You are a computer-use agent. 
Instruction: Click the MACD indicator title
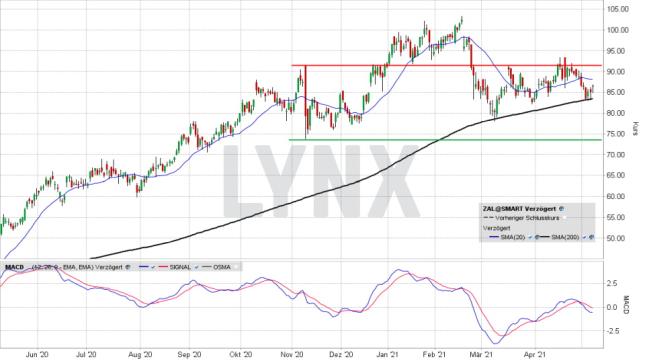click(x=14, y=267)
